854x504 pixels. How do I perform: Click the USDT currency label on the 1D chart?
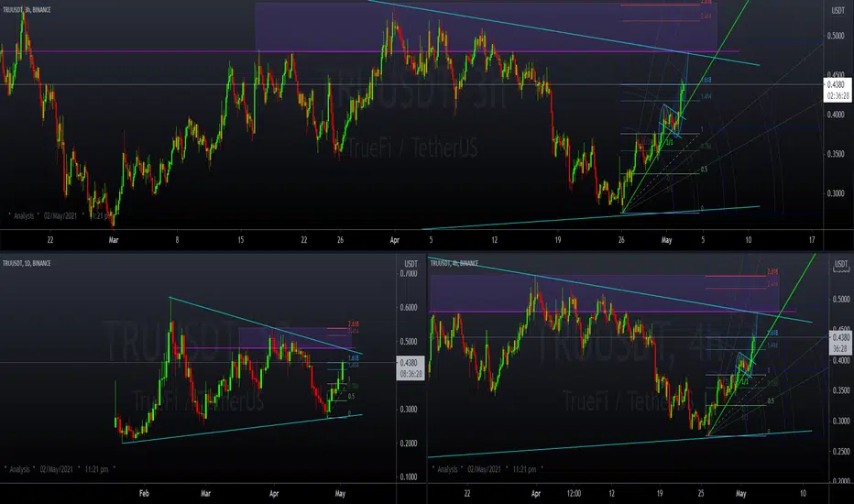coord(411,264)
